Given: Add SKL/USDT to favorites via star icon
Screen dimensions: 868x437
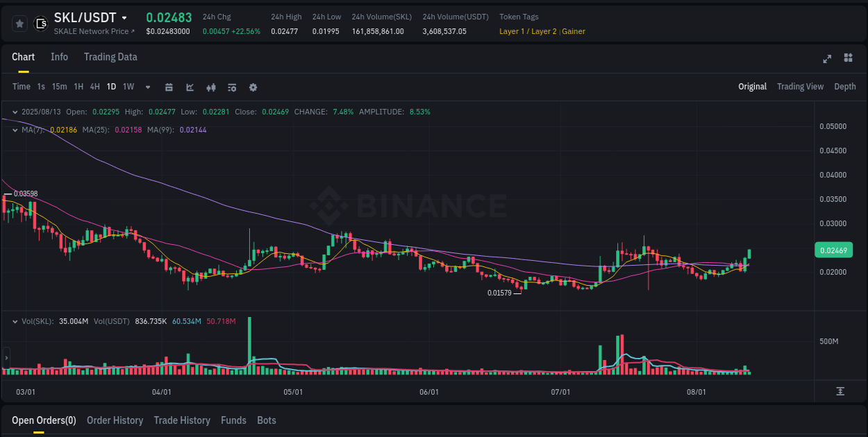Looking at the screenshot, I should (19, 23).
